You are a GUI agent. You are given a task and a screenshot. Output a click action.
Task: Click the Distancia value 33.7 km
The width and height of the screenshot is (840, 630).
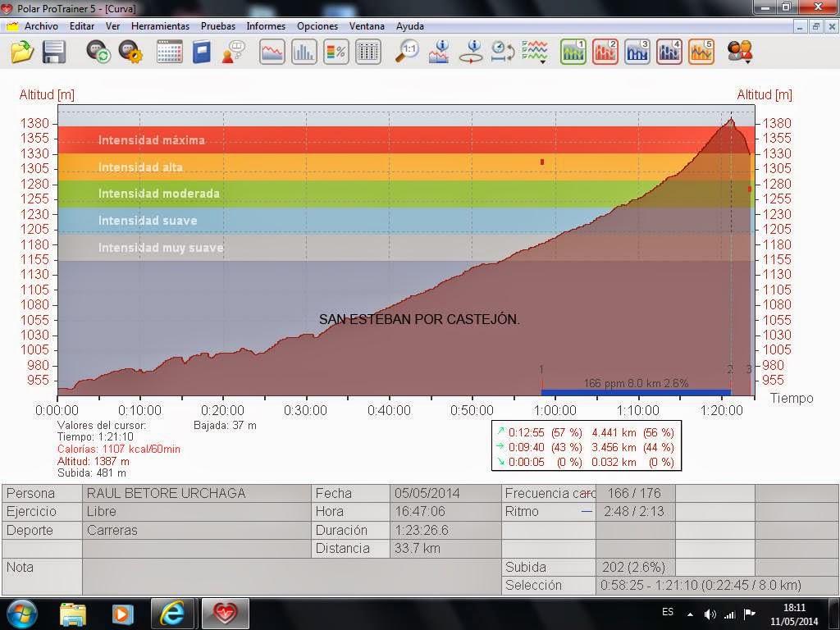[445, 549]
